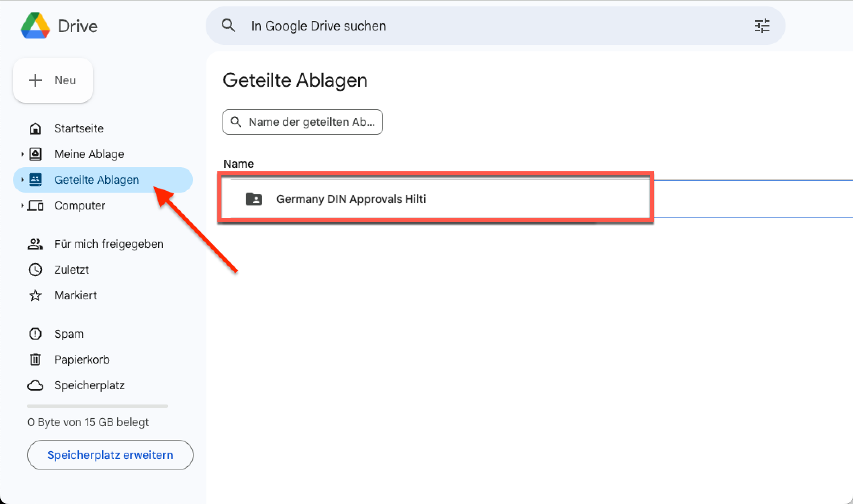Screen dimensions: 853x504
Task: Click Speicherplatz erweitern button
Action: (x=110, y=455)
